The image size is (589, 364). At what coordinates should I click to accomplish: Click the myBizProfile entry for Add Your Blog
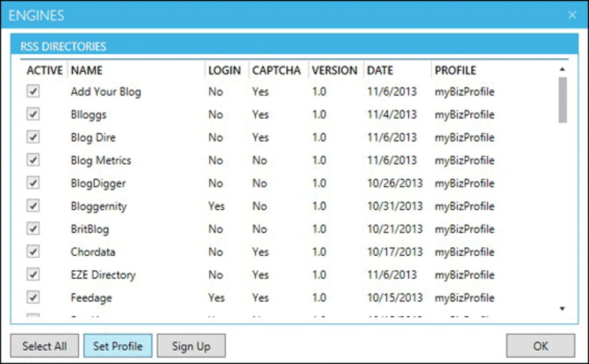pyautogui.click(x=464, y=92)
